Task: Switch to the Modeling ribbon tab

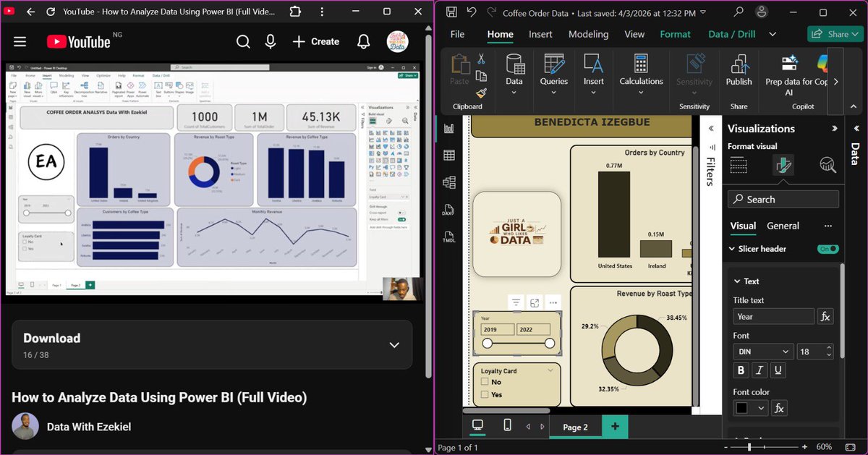Action: tap(588, 34)
